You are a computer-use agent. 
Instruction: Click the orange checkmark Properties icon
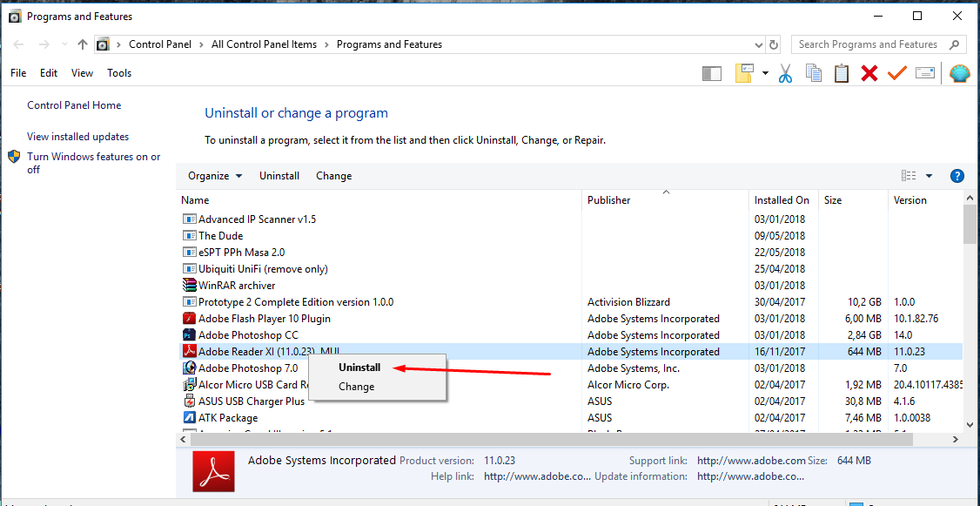(896, 73)
